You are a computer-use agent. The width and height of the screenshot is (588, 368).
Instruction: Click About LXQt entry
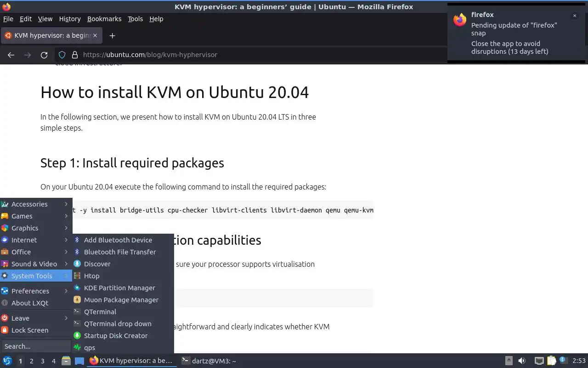tap(36, 303)
